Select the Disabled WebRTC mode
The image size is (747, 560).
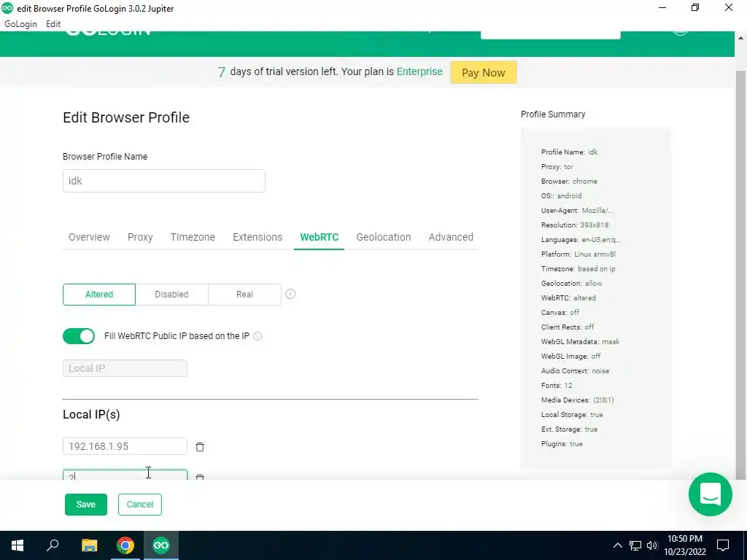171,295
